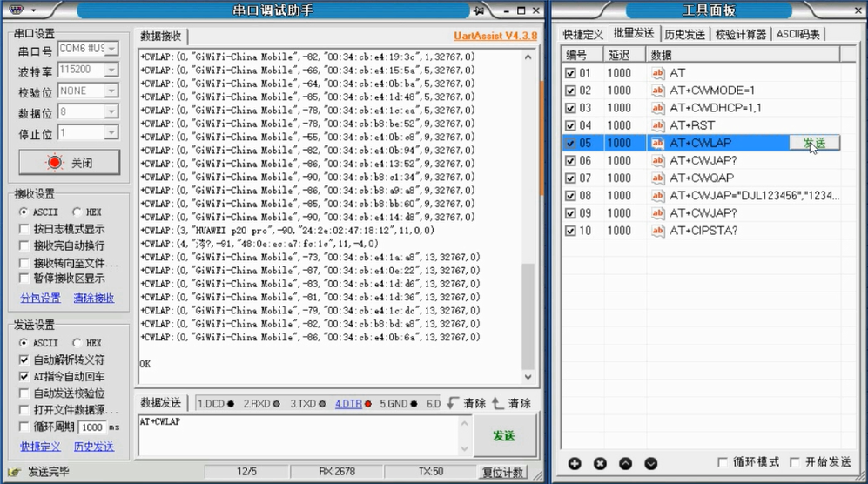
Task: Click the up-arrow clear icon
Action: tap(498, 403)
